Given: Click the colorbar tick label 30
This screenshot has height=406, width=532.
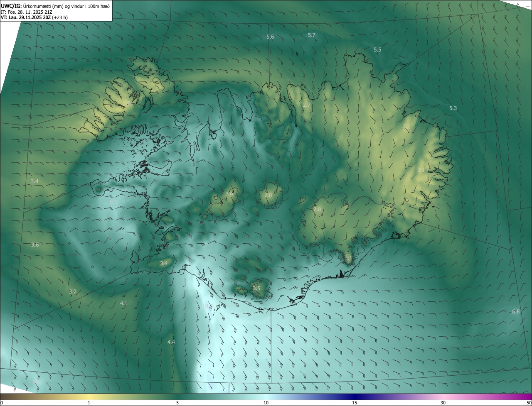Looking at the screenshot, I should pyautogui.click(x=443, y=403).
